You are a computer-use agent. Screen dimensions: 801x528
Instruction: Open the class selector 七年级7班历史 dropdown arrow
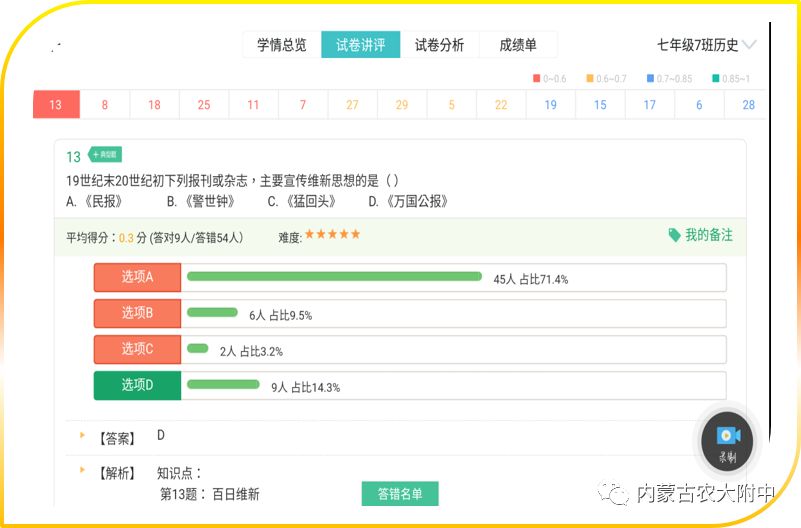click(750, 45)
